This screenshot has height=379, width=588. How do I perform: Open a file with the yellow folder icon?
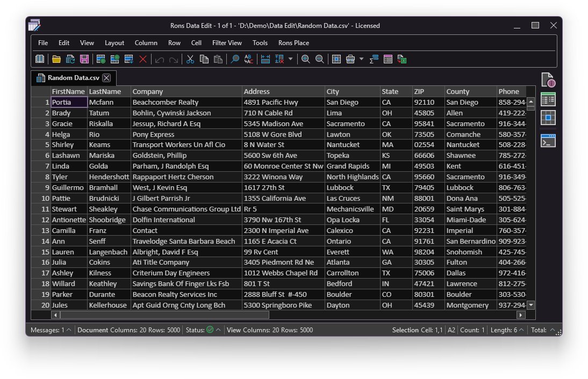[x=56, y=59]
